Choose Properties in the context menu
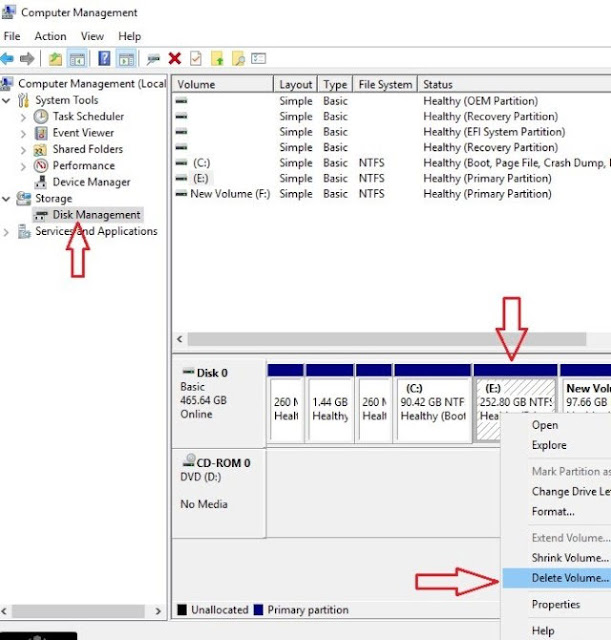This screenshot has height=640, width=611. tap(557, 604)
